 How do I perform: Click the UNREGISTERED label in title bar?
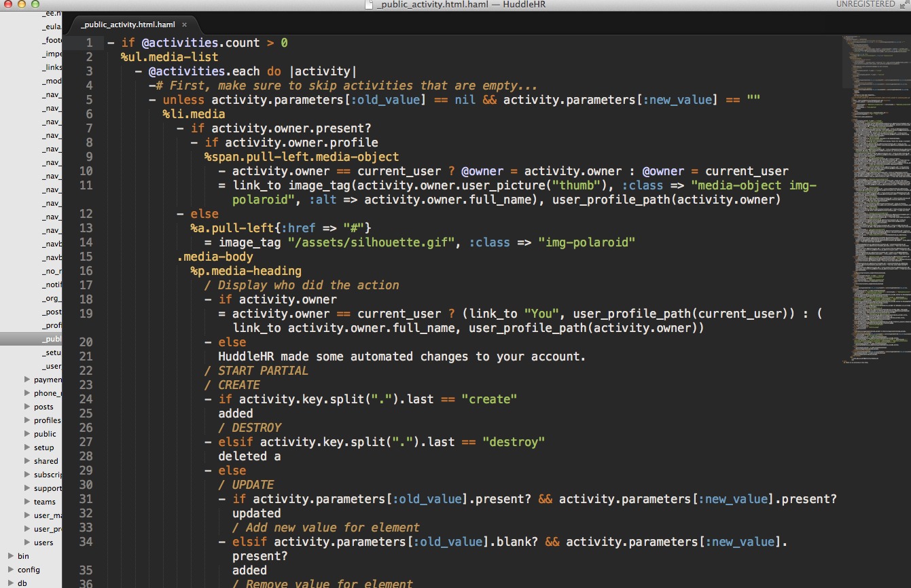point(865,4)
